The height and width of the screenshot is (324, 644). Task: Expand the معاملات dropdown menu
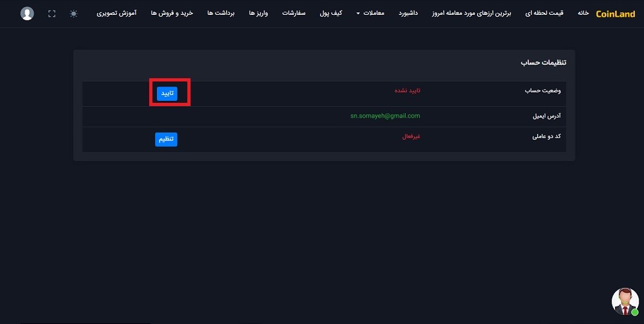(x=370, y=13)
